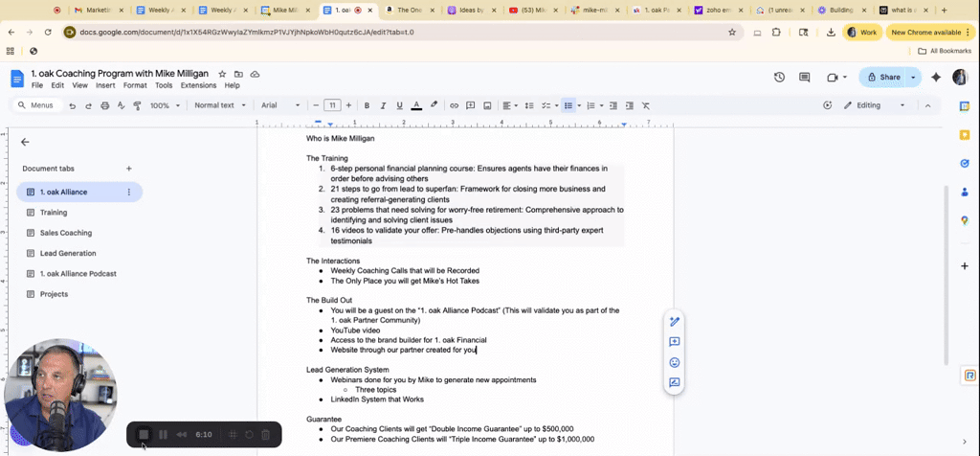Open the numbered list dropdown
The width and height of the screenshot is (980, 456).
coord(601,105)
